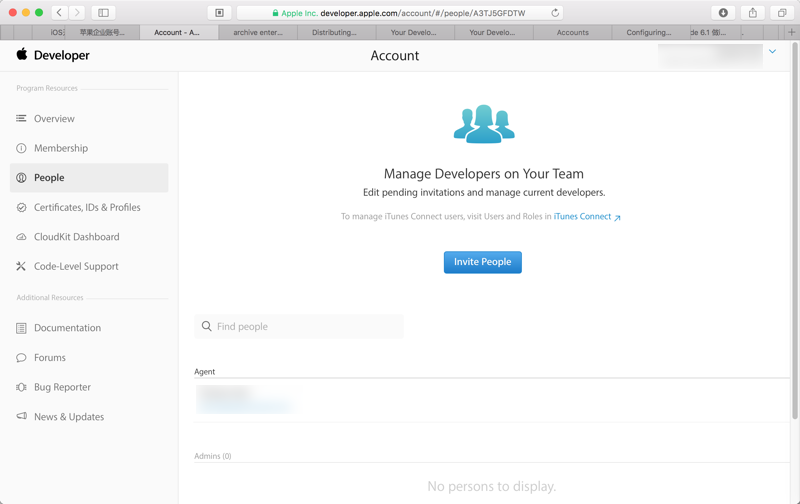Switch to the Distributing... tab
The image size is (800, 504).
click(335, 32)
